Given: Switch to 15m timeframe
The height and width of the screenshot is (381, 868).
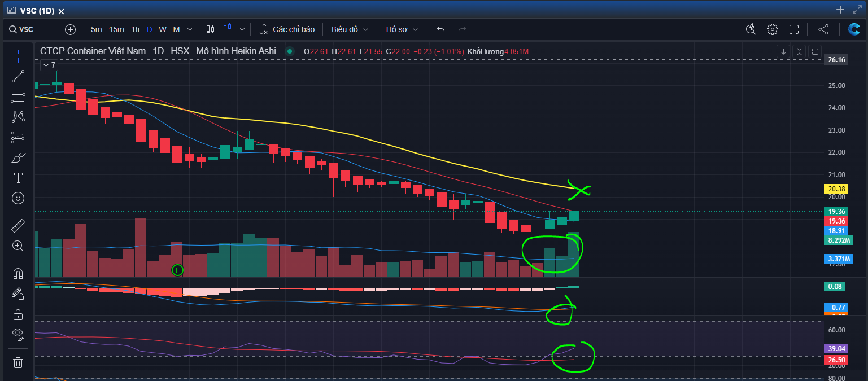Looking at the screenshot, I should 116,29.
